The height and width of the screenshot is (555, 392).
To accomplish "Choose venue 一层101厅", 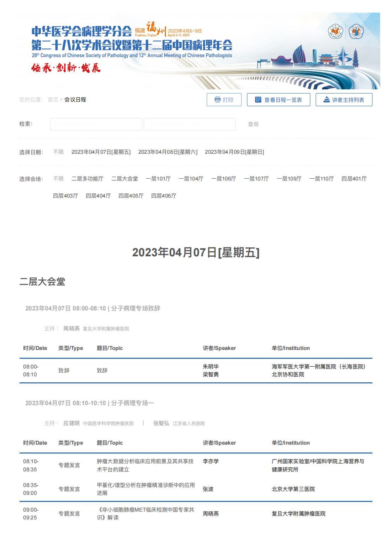I will pyautogui.click(x=158, y=179).
